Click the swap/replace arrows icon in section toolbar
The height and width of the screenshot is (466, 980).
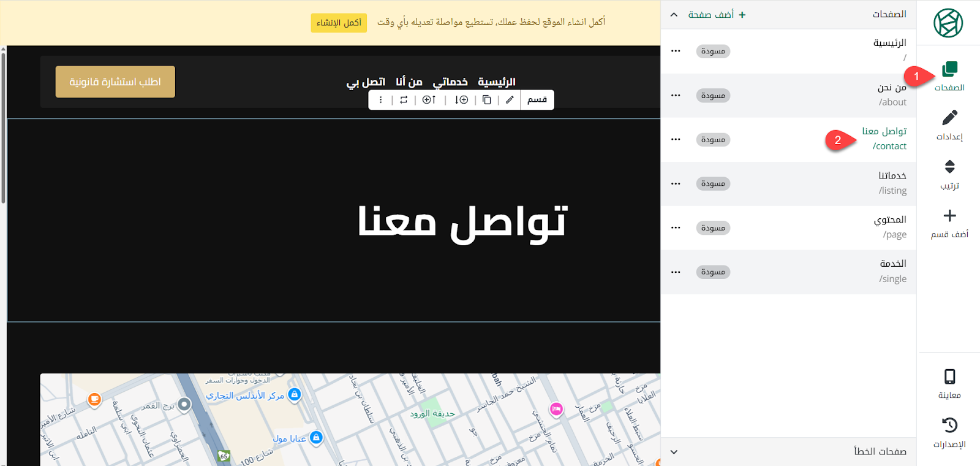(404, 100)
